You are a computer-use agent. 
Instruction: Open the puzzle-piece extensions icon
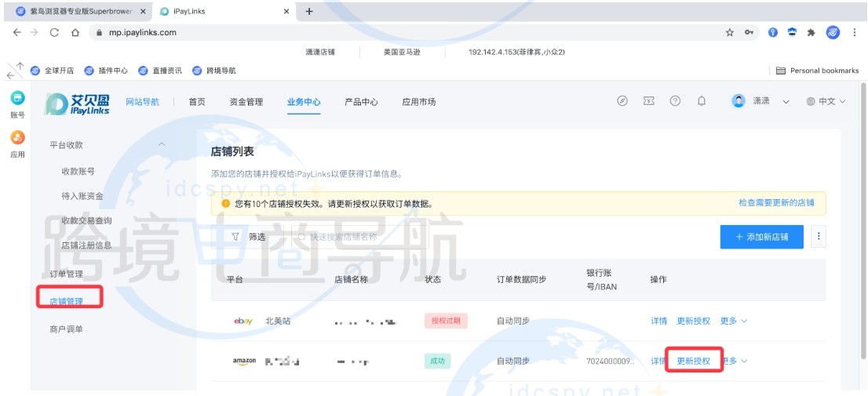[811, 33]
